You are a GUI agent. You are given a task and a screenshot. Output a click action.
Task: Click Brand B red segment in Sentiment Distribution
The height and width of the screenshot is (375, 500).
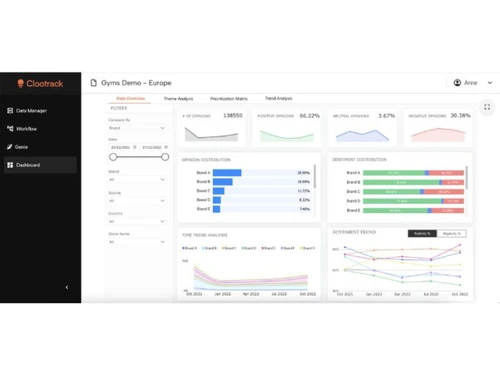pyautogui.click(x=453, y=182)
